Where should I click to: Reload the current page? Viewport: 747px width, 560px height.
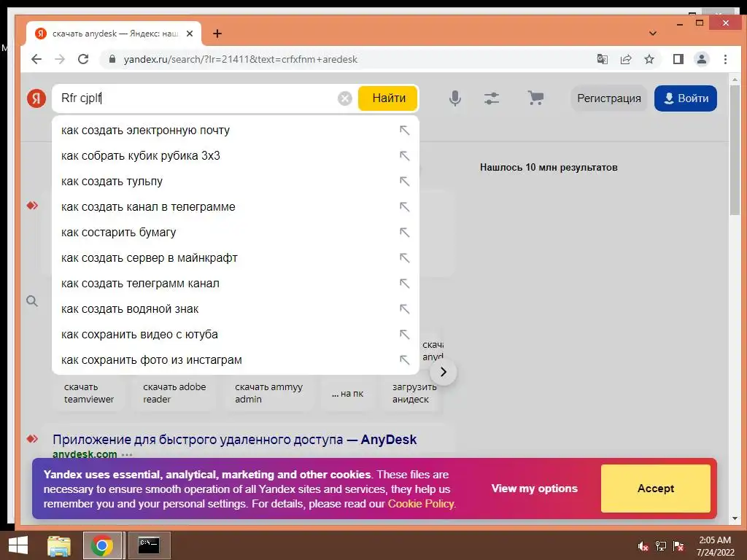83,59
